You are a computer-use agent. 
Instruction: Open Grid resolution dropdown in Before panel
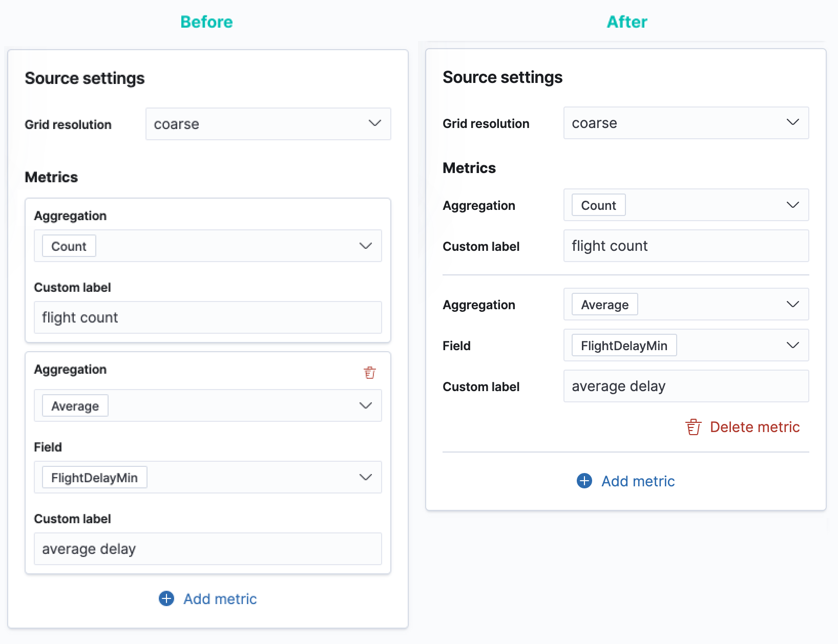[x=268, y=124]
